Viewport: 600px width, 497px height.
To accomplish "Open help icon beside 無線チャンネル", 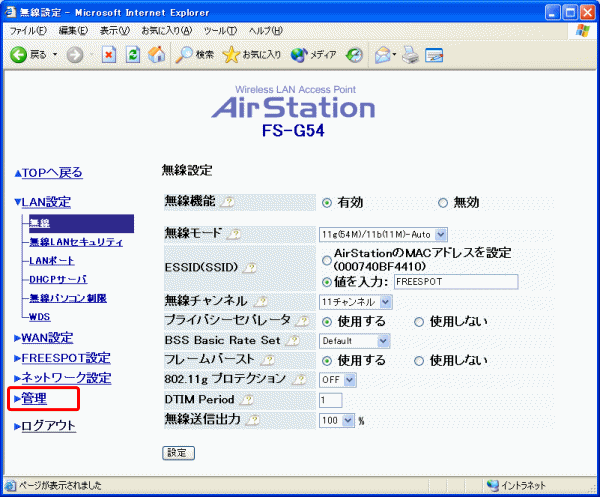I will coord(261,301).
